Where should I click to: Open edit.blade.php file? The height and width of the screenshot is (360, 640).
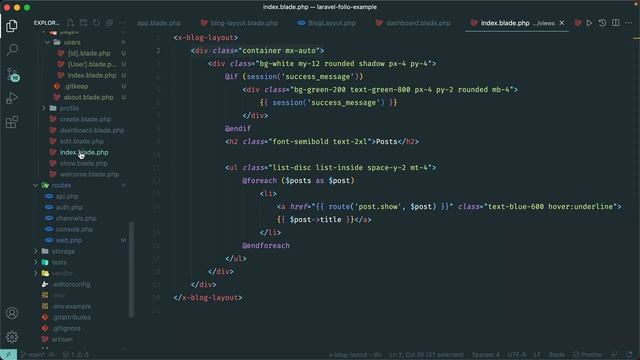point(82,141)
